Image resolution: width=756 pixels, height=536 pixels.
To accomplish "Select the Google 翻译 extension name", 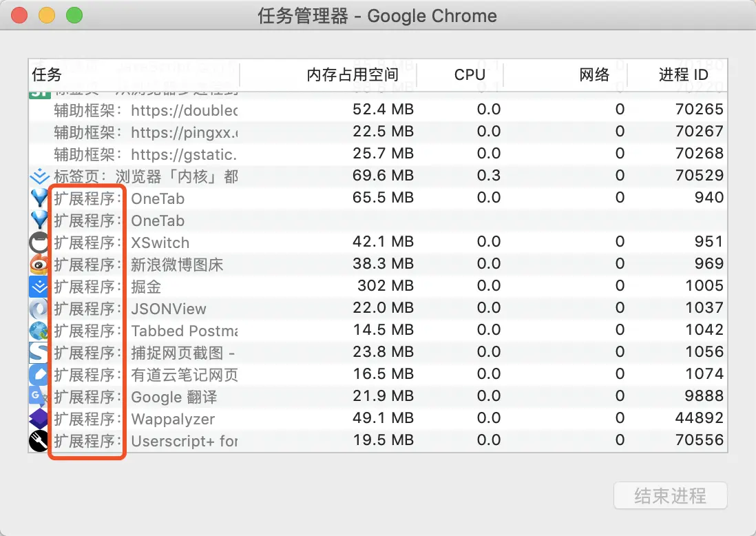I will point(174,398).
